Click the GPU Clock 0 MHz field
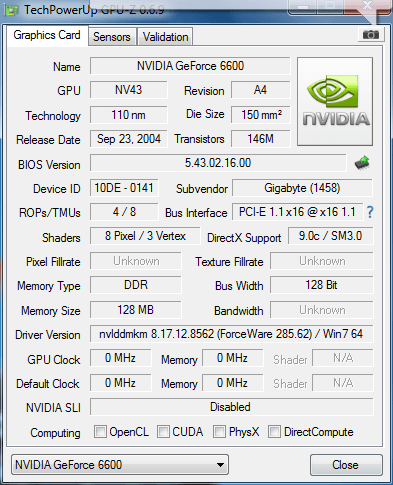 [x=120, y=358]
